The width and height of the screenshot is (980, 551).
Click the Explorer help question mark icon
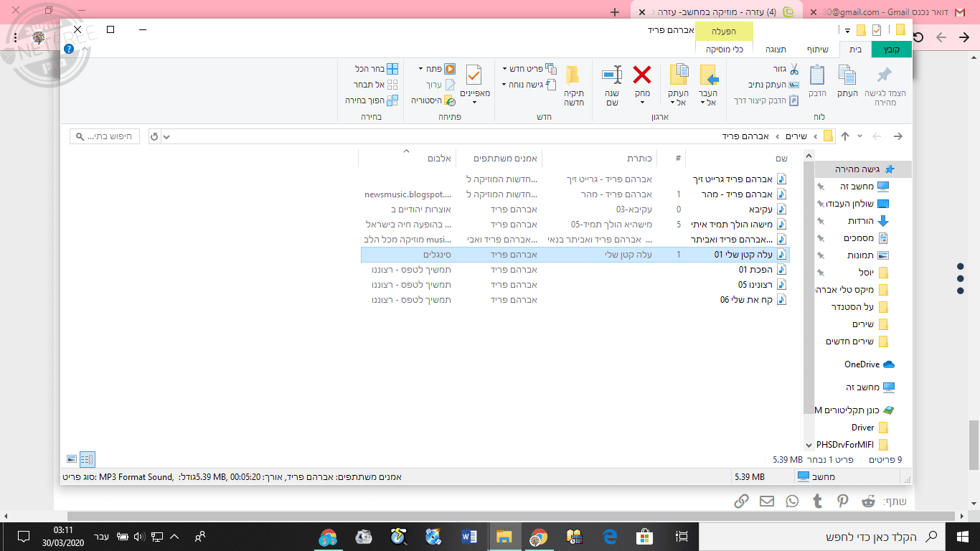pos(69,49)
